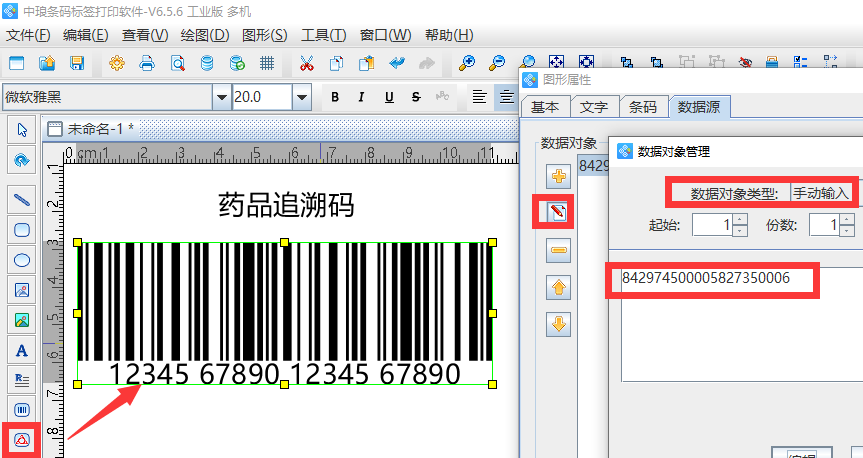Image resolution: width=863 pixels, height=458 pixels.
Task: Click the printer icon
Action: (147, 63)
